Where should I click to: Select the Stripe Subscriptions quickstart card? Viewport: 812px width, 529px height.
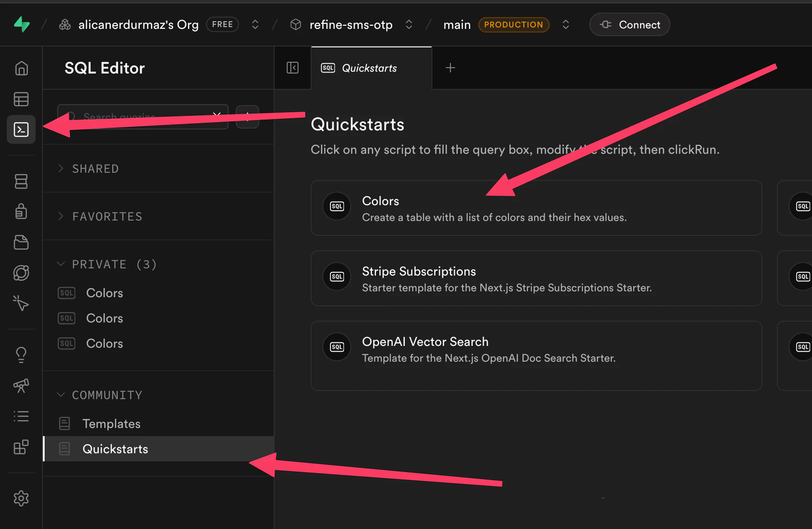click(x=536, y=279)
